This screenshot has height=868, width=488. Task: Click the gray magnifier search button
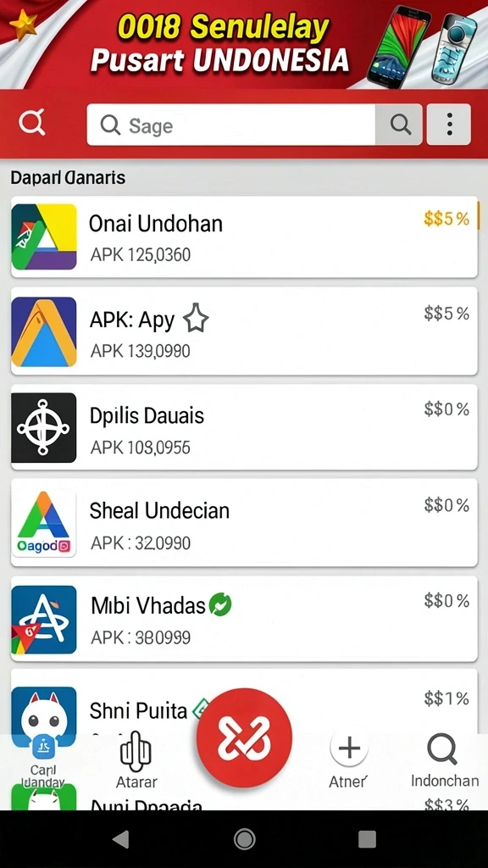pos(399,125)
